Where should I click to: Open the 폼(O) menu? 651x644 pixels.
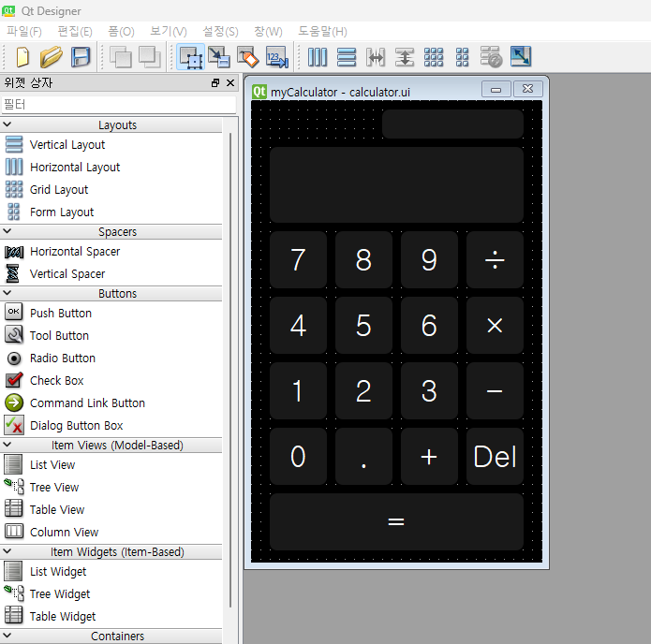pyautogui.click(x=121, y=32)
